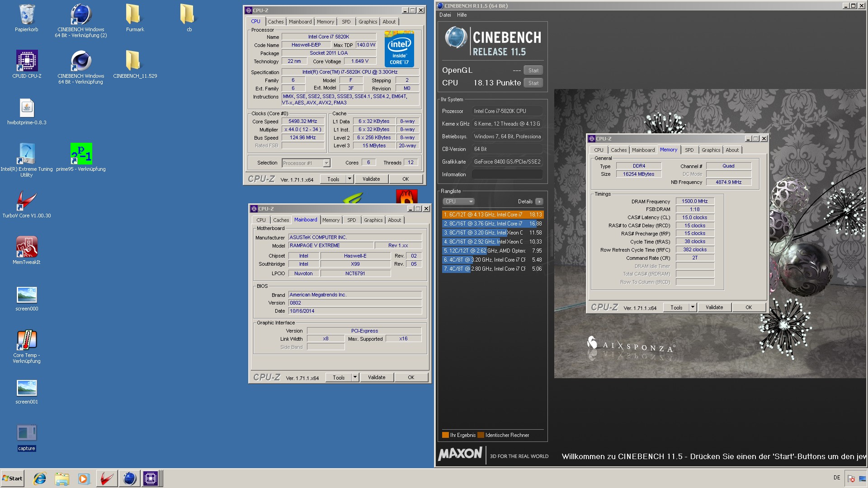This screenshot has height=488, width=868.
Task: Start the CPU benchmark in CINEBENCH
Action: [x=533, y=83]
